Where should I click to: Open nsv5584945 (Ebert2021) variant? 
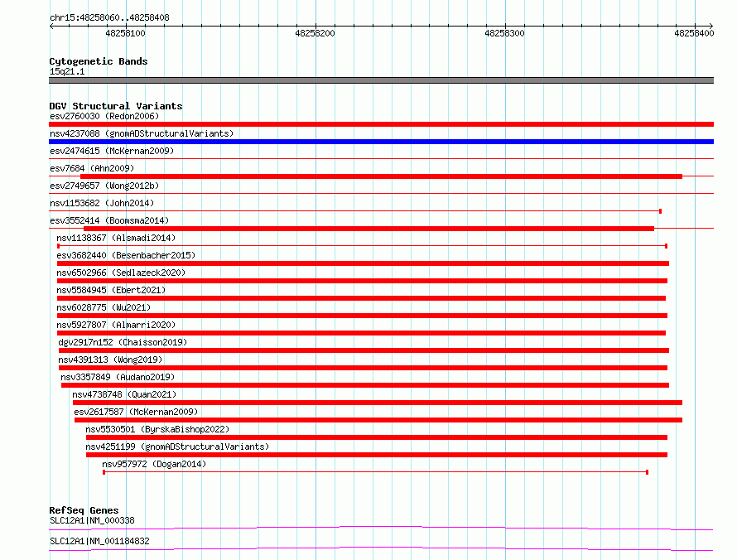(111, 290)
